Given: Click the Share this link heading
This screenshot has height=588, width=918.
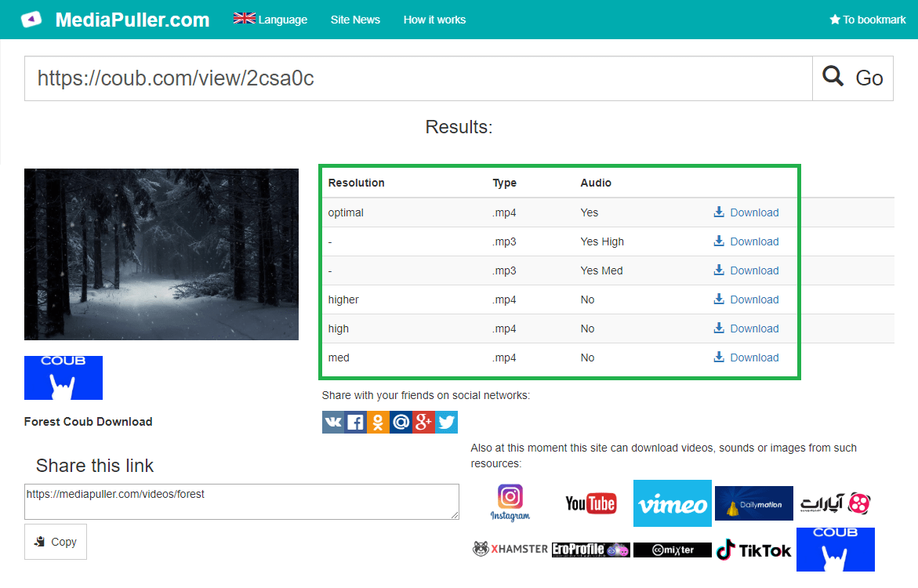Looking at the screenshot, I should (x=95, y=466).
